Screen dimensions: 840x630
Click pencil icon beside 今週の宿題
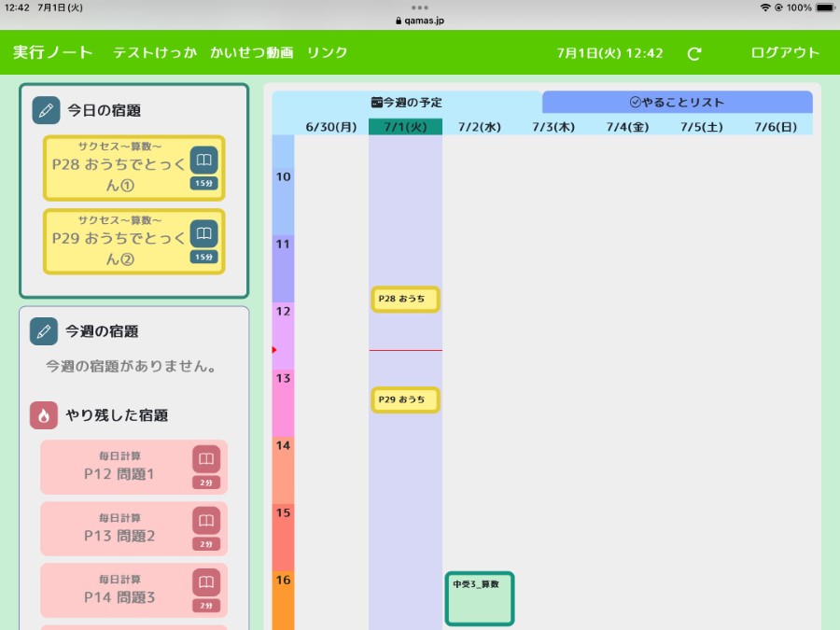[x=44, y=330]
